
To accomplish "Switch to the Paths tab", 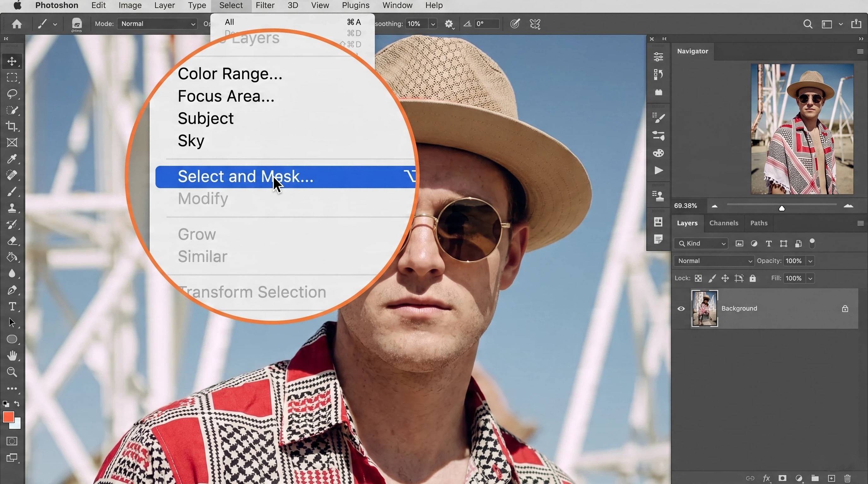I will [x=759, y=223].
